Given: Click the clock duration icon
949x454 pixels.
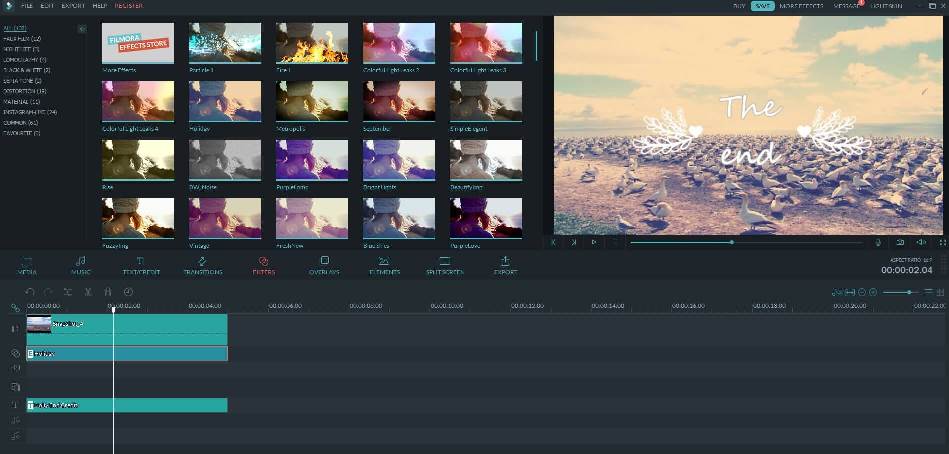Looking at the screenshot, I should pos(128,292).
